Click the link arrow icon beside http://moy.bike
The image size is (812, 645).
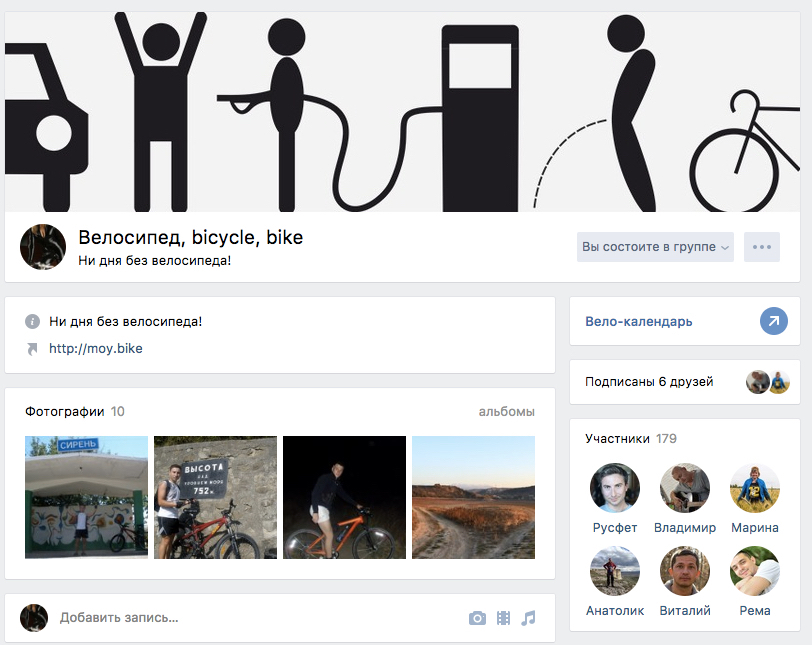point(32,349)
